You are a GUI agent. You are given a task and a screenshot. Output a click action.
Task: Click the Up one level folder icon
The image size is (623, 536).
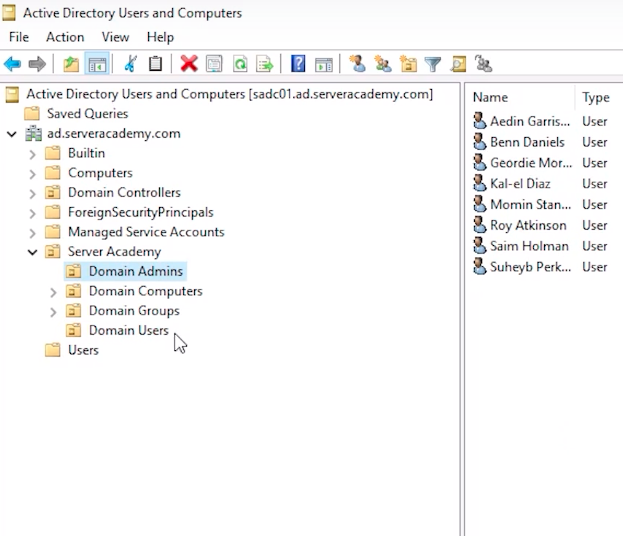click(x=70, y=64)
